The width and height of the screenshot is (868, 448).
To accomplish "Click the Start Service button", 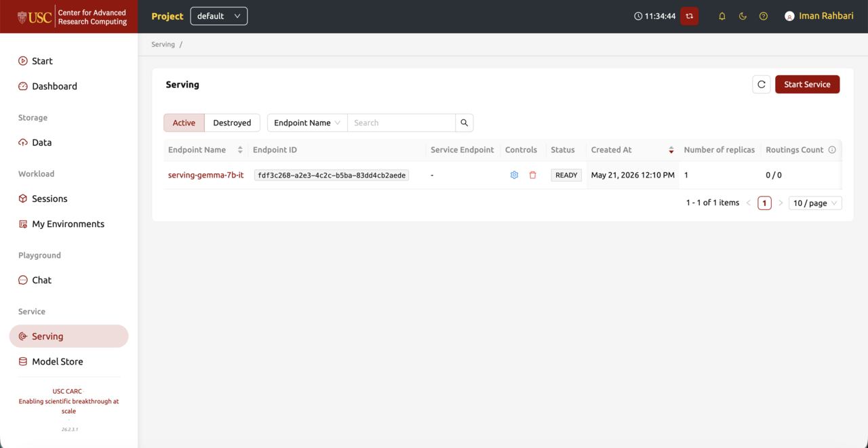I will click(807, 85).
